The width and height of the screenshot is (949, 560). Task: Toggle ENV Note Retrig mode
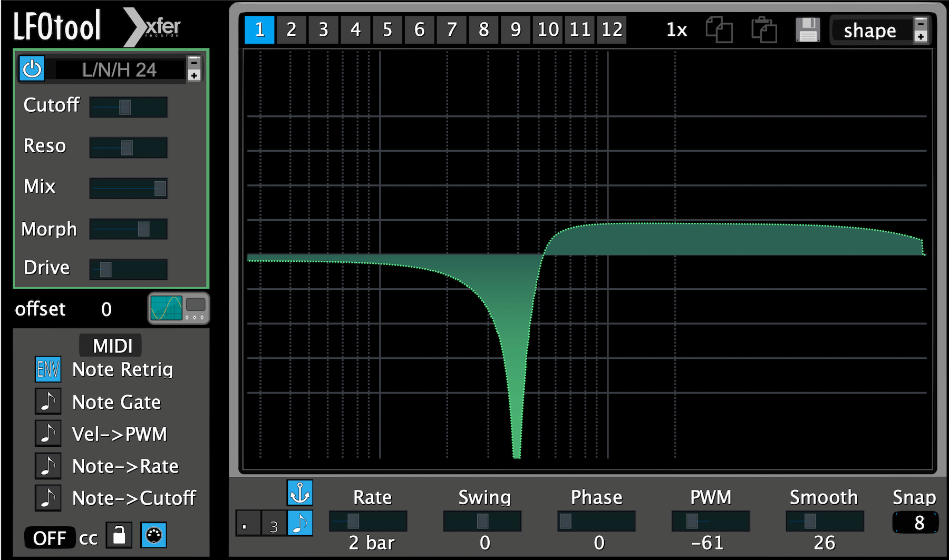coord(48,369)
